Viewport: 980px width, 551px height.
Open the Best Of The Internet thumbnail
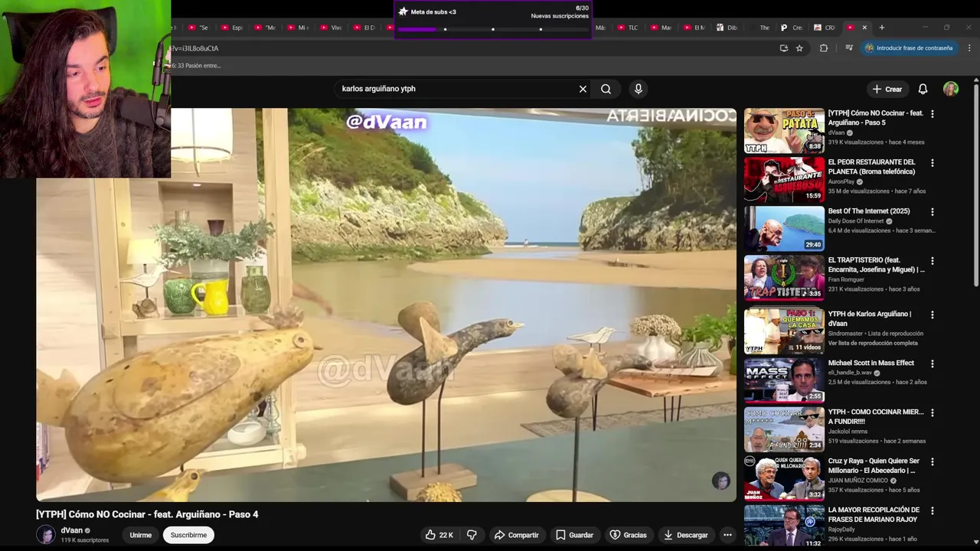(x=784, y=228)
